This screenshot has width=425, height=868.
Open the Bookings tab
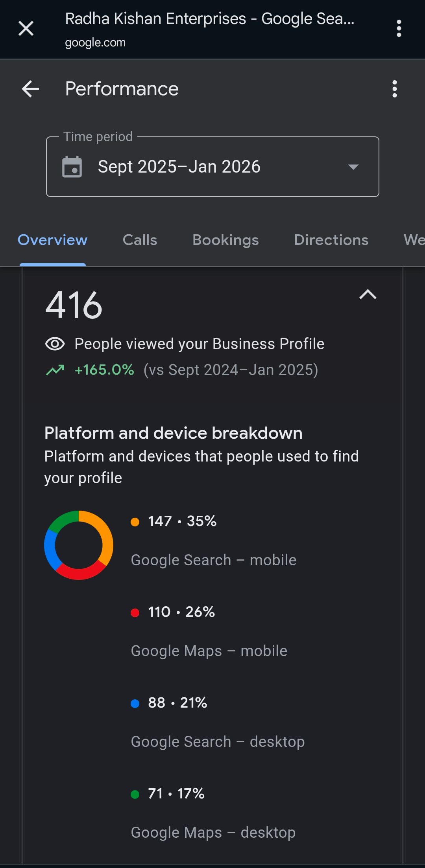click(x=225, y=240)
